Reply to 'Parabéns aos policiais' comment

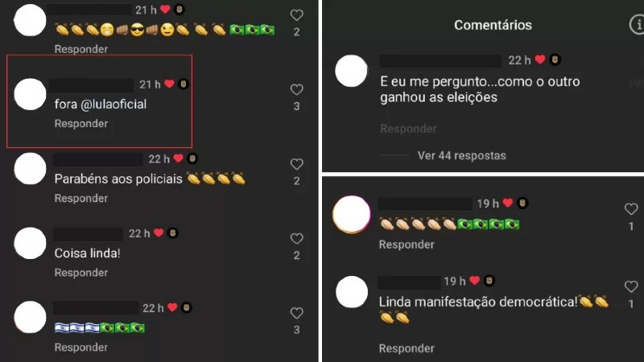(x=81, y=198)
